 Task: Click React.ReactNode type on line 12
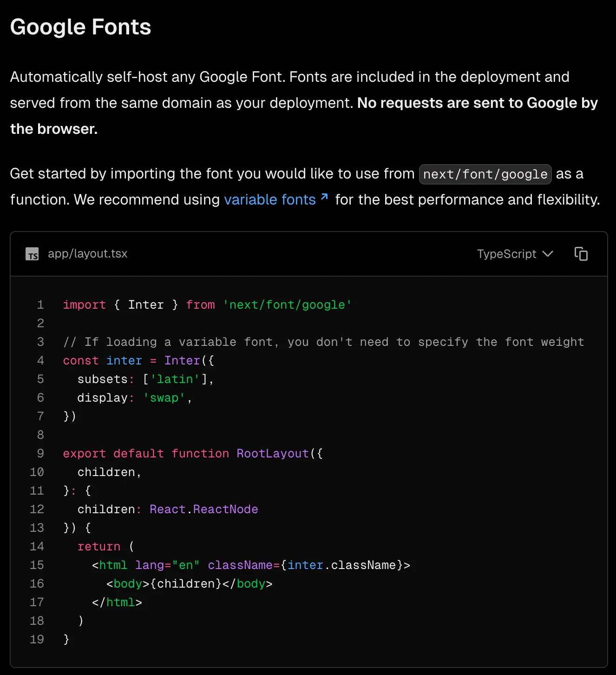(203, 510)
